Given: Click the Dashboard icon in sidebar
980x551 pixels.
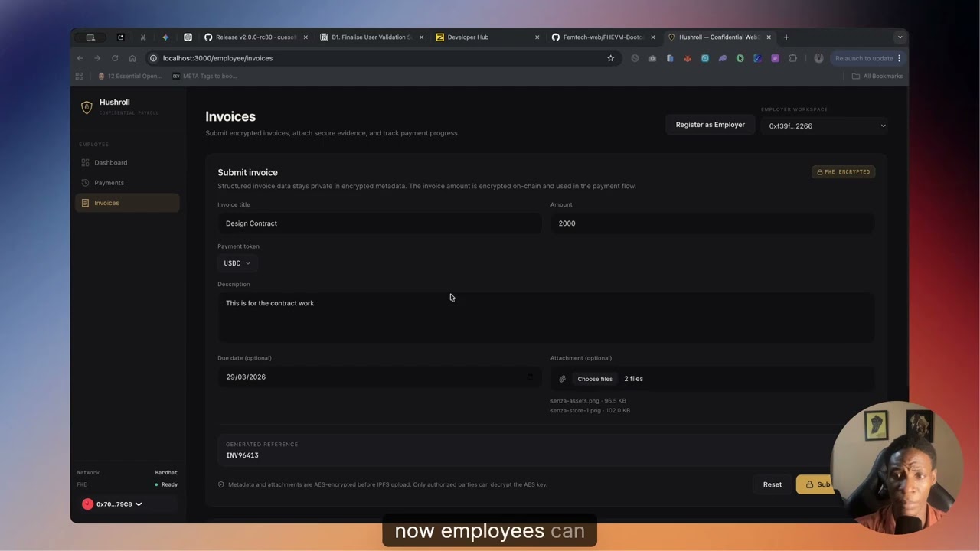Looking at the screenshot, I should [85, 162].
